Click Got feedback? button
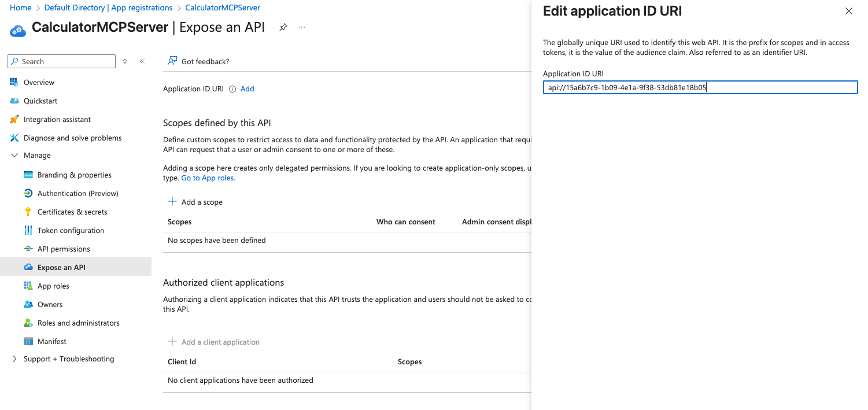This screenshot has height=410, width=868. (198, 61)
